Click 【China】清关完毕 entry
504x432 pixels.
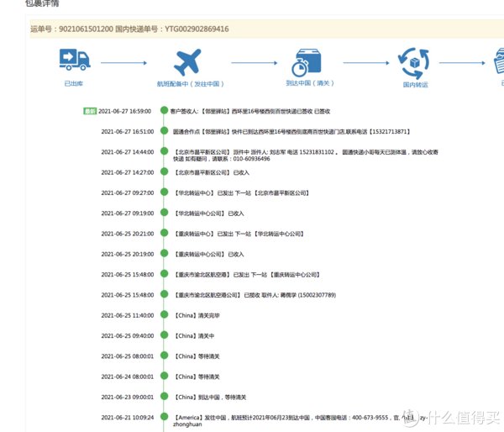tap(197, 315)
